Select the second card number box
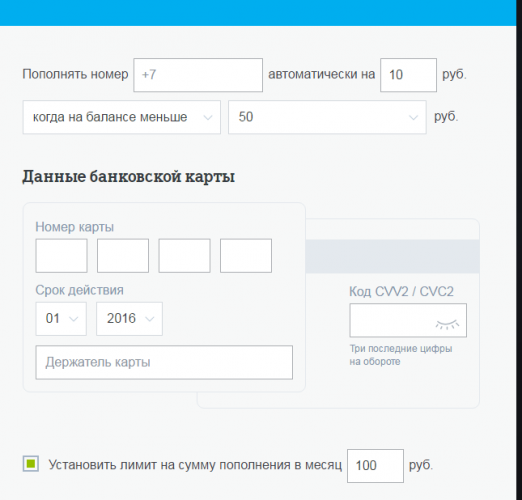This screenshot has height=500, width=522. [x=123, y=256]
